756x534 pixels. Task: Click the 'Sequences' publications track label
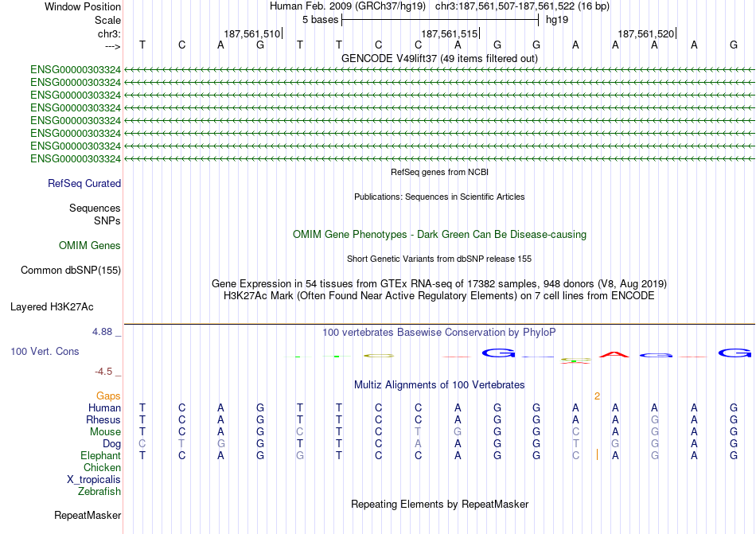click(95, 209)
